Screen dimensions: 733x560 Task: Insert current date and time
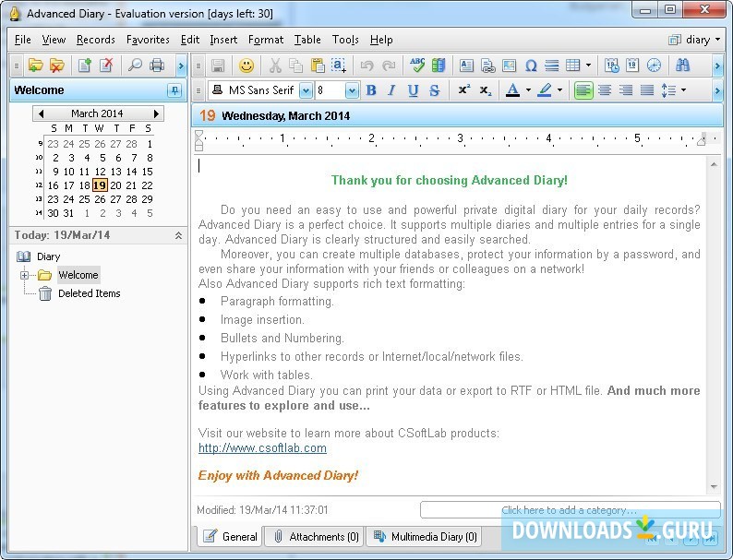611,66
